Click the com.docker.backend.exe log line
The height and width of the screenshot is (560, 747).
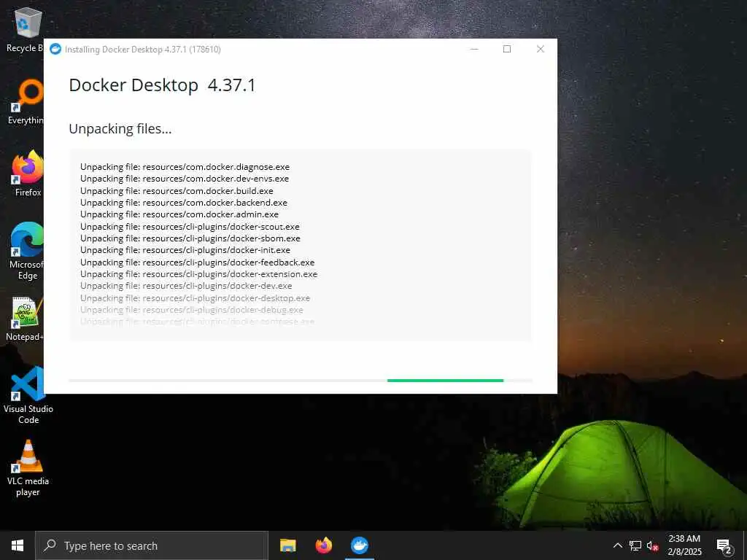[184, 203]
